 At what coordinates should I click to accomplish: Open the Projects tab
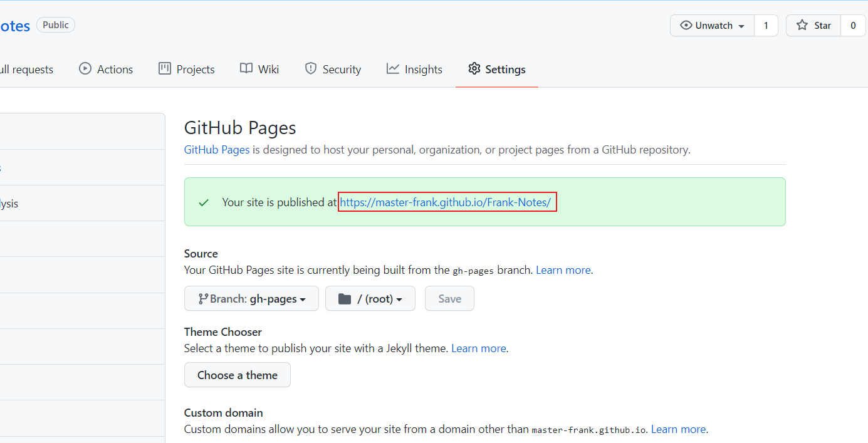coord(187,70)
